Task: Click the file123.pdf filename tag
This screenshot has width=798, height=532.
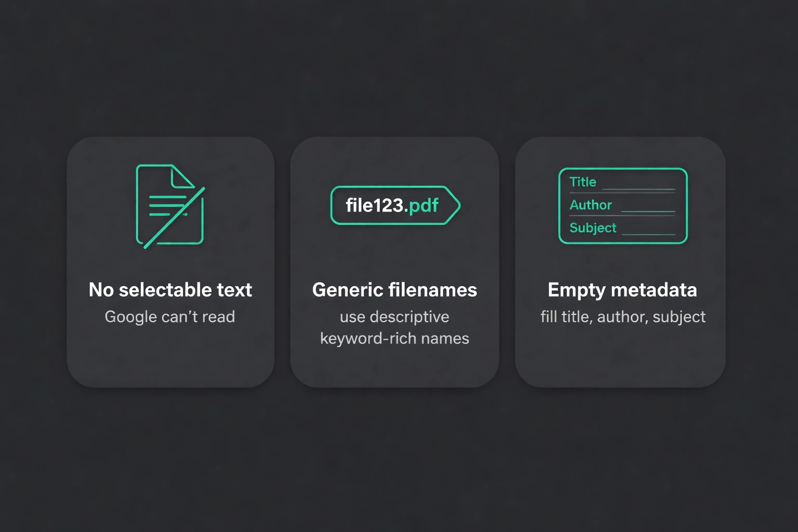Action: [x=395, y=205]
